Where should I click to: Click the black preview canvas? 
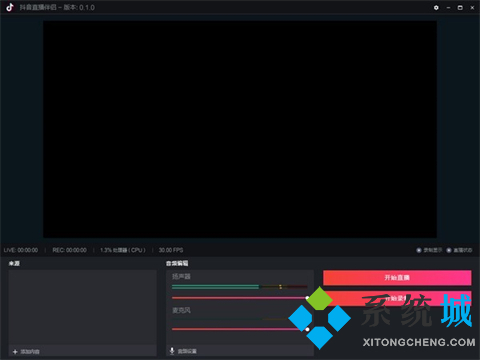(240, 129)
